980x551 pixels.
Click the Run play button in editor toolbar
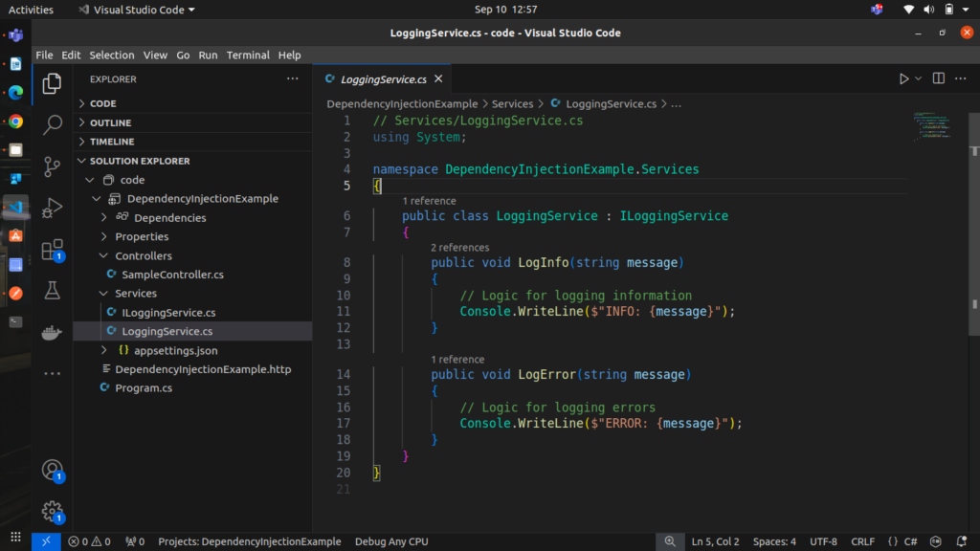click(x=903, y=78)
